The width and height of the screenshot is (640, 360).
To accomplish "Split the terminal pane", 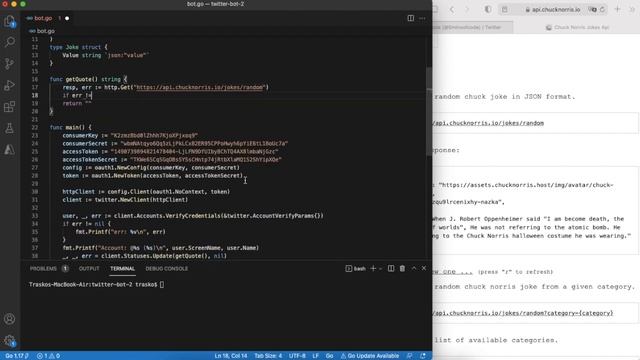I will click(391, 268).
